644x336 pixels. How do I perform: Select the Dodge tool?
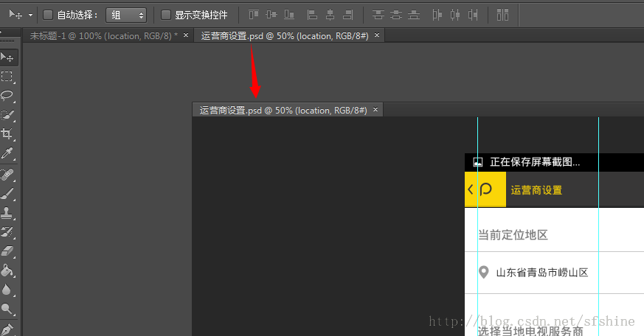pyautogui.click(x=7, y=309)
